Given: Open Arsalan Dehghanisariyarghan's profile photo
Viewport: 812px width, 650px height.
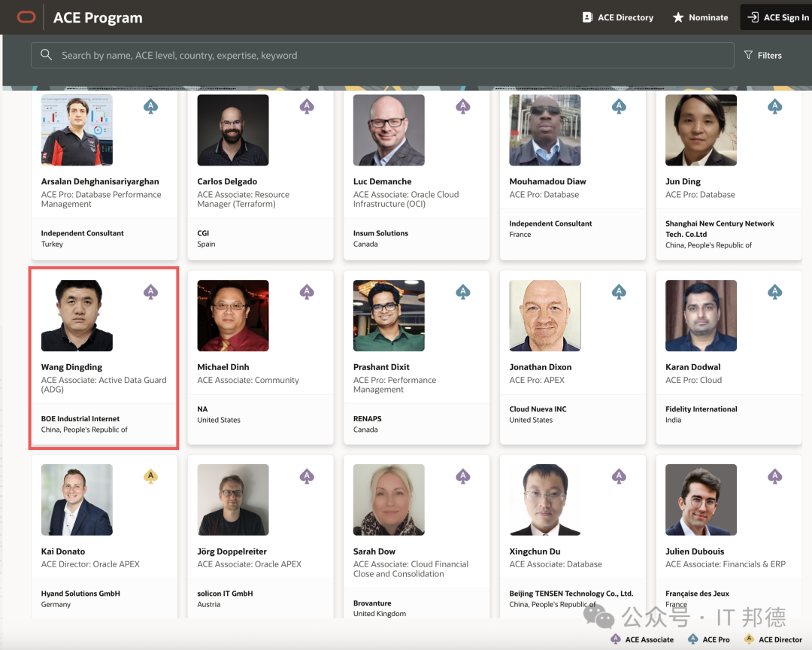Looking at the screenshot, I should pos(77,129).
